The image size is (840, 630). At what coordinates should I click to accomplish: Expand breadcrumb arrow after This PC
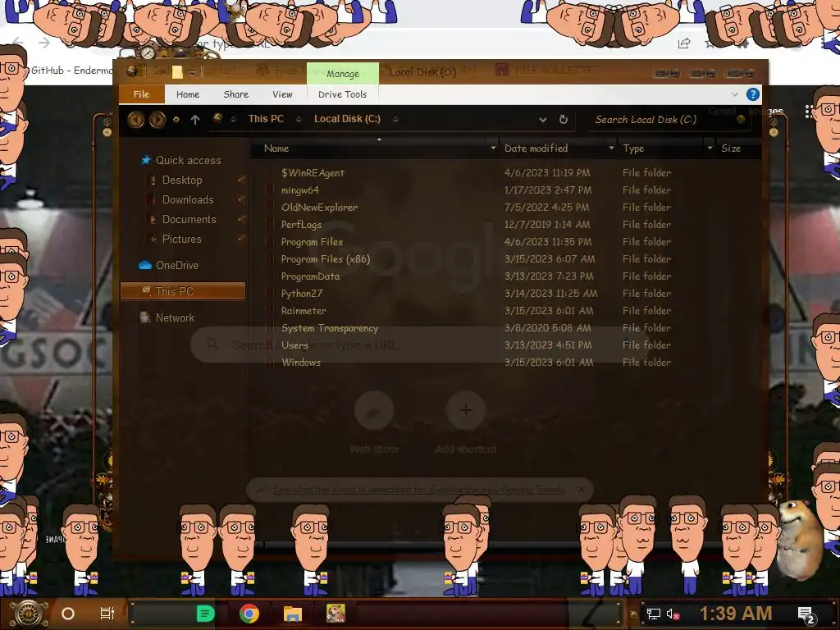coord(299,120)
